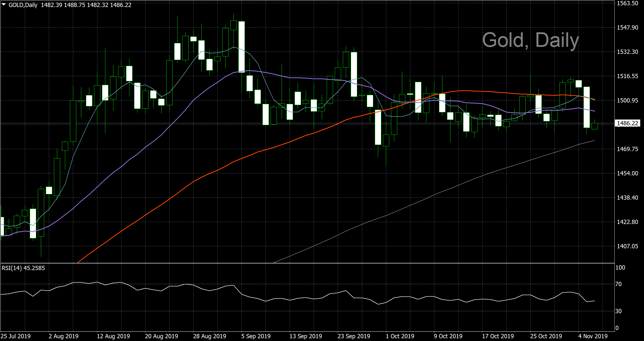The image size is (644, 341).
Task: Select the 1532.30 price axis label
Action: coord(627,52)
